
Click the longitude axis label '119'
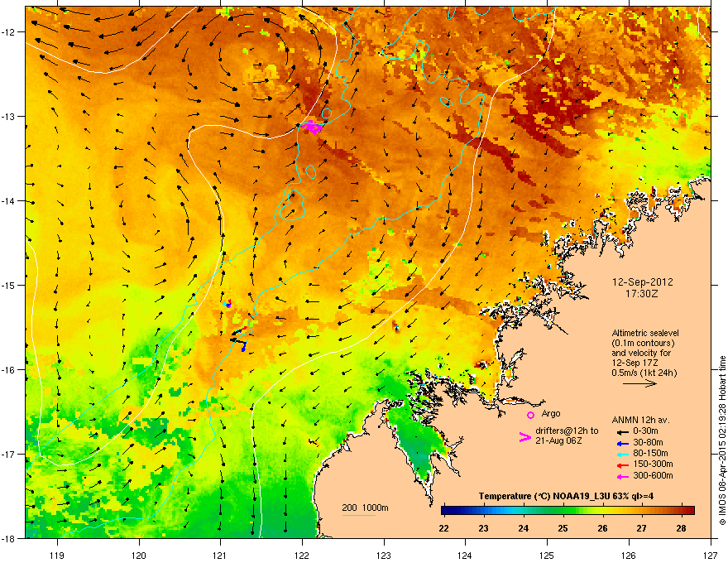pos(57,555)
